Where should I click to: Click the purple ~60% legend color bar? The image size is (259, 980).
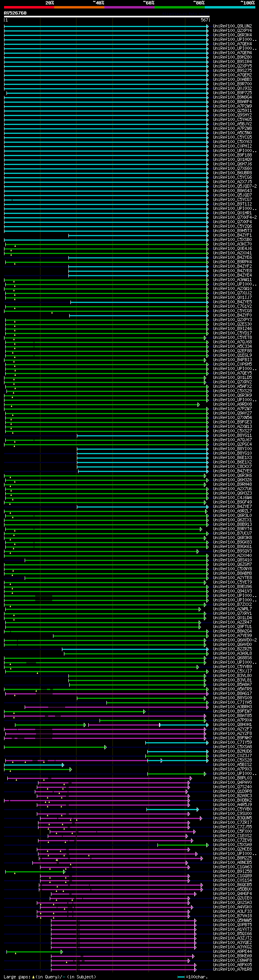tap(129, 7)
